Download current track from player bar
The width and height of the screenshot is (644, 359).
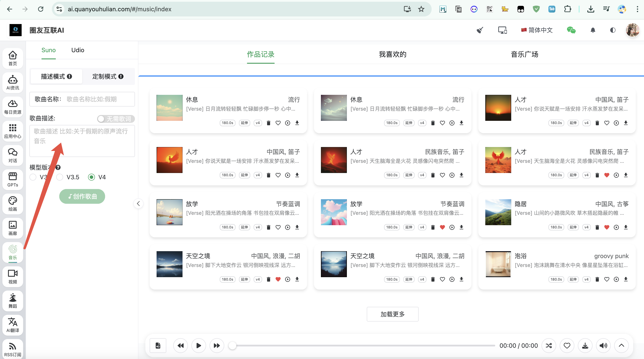(x=585, y=346)
